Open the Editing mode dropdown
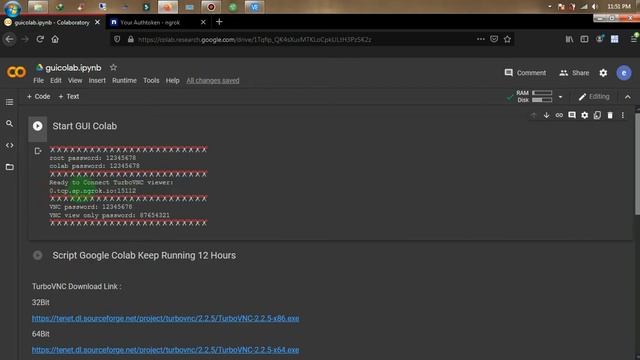This screenshot has height=360, width=640. 594,97
